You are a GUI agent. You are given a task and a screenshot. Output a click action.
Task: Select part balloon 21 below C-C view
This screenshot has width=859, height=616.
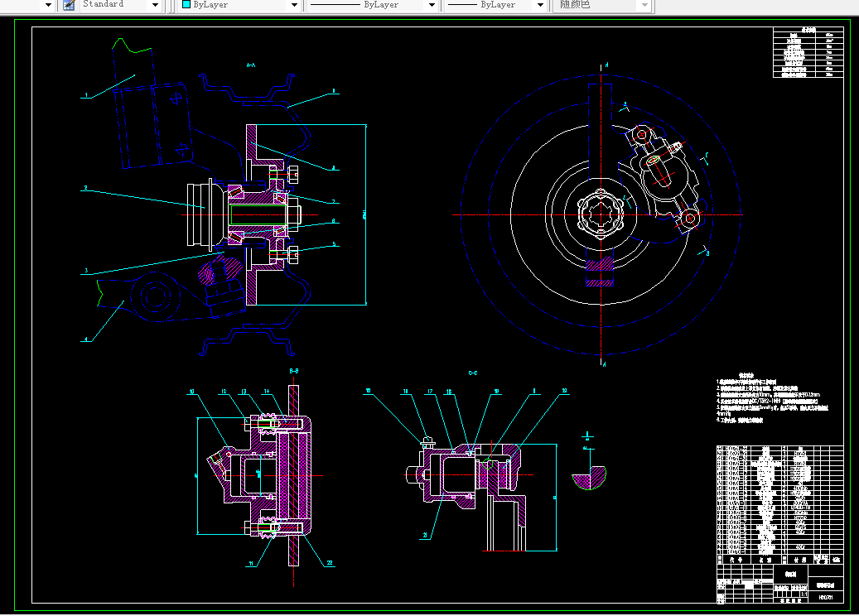pyautogui.click(x=425, y=535)
